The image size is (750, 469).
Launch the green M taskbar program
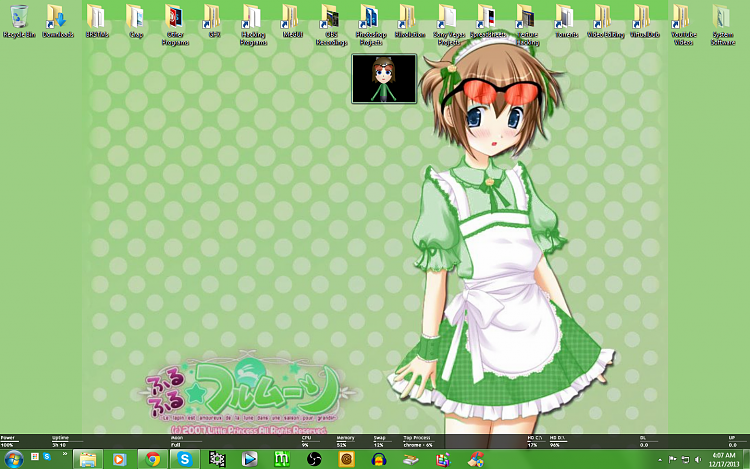(x=282, y=459)
